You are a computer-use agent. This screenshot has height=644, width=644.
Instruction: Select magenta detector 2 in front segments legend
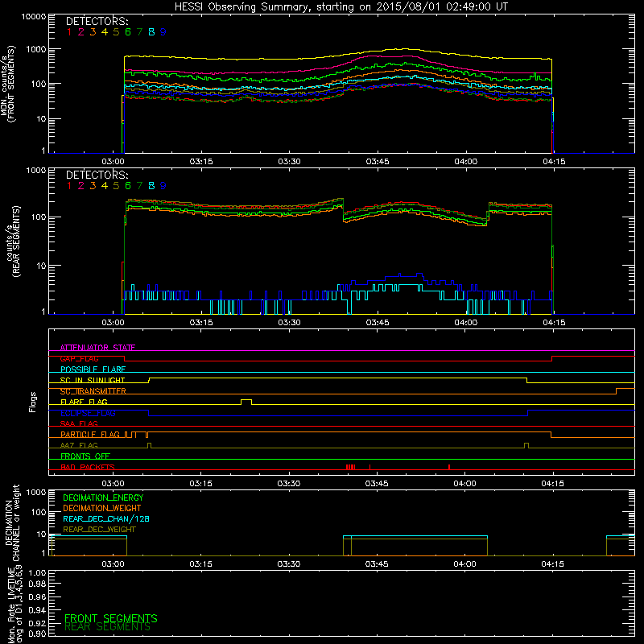[81, 32]
